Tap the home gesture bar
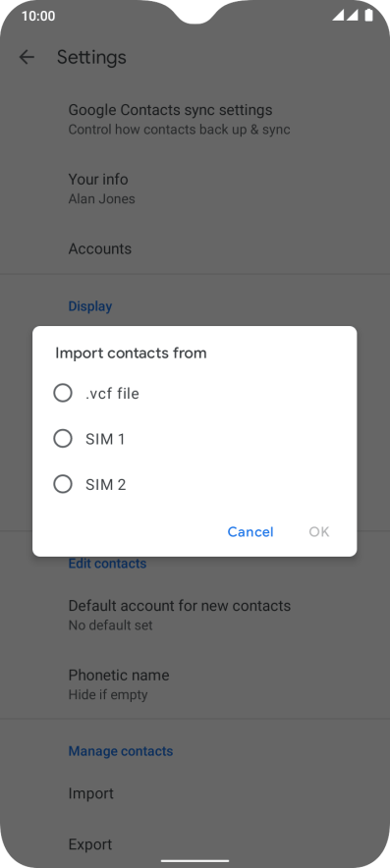390x868 pixels. [195, 861]
